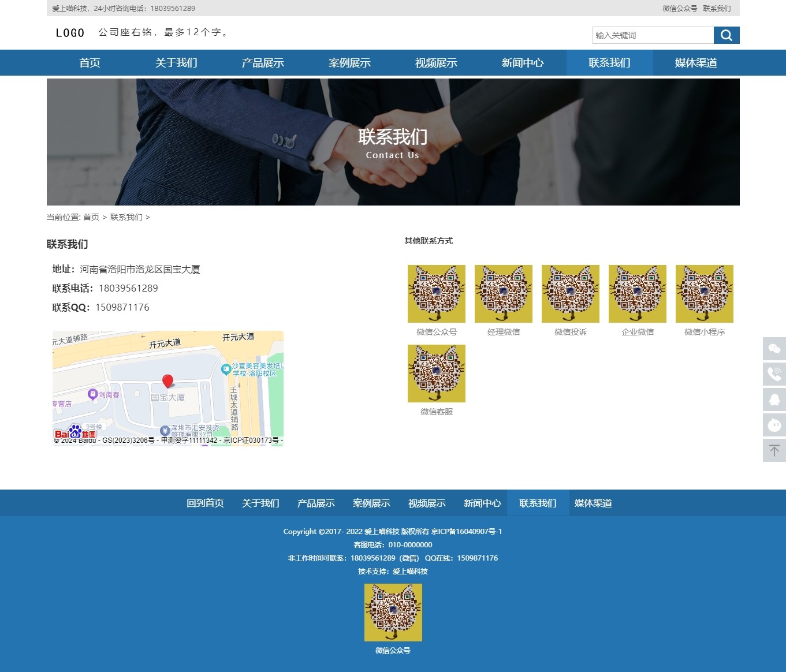Click the search magnifier button
The image size is (786, 672).
[x=727, y=35]
